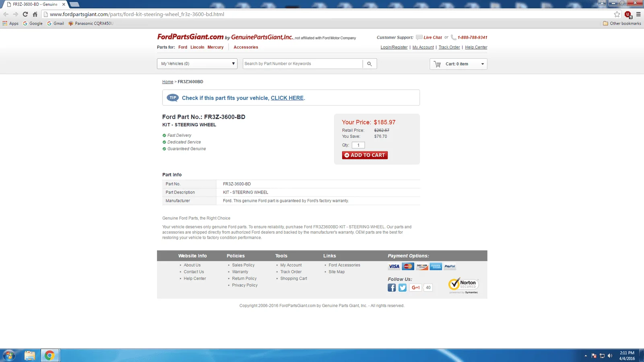Screen dimensions: 644x362
Task: Open the Facebook follow icon
Action: pyautogui.click(x=392, y=288)
